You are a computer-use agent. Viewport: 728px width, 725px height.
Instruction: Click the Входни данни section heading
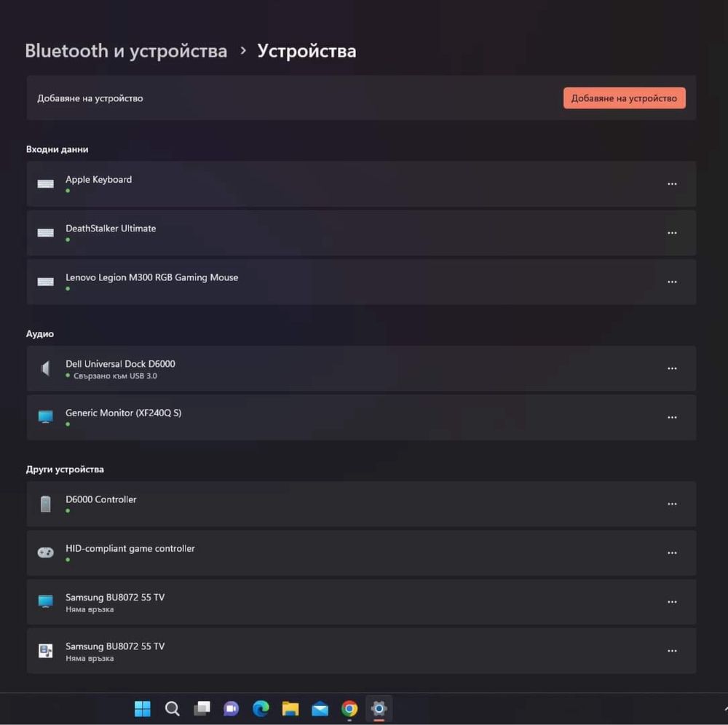[57, 149]
